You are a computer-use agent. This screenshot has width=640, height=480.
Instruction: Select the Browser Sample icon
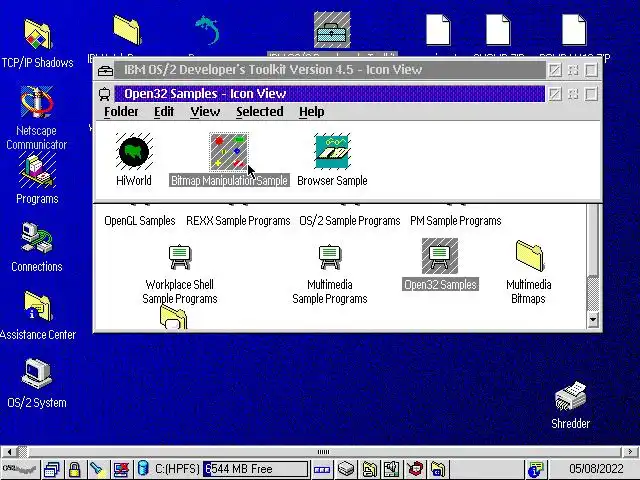click(332, 151)
